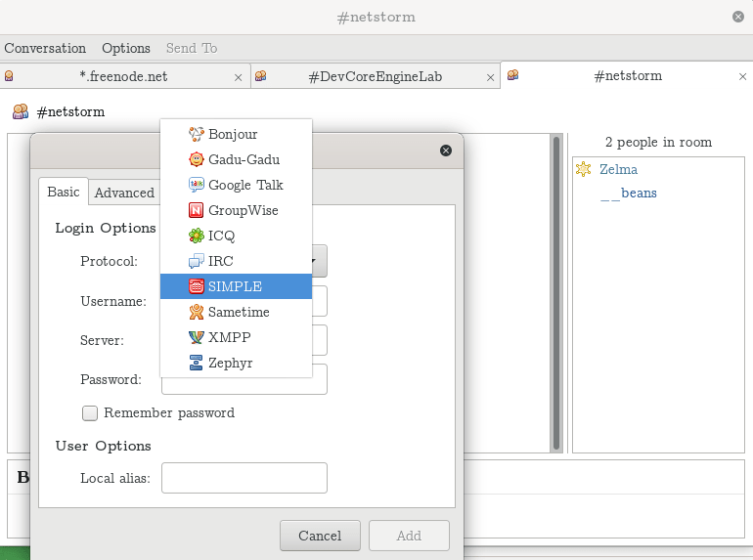Select the IRC protocol icon
753x560 pixels.
tap(196, 261)
